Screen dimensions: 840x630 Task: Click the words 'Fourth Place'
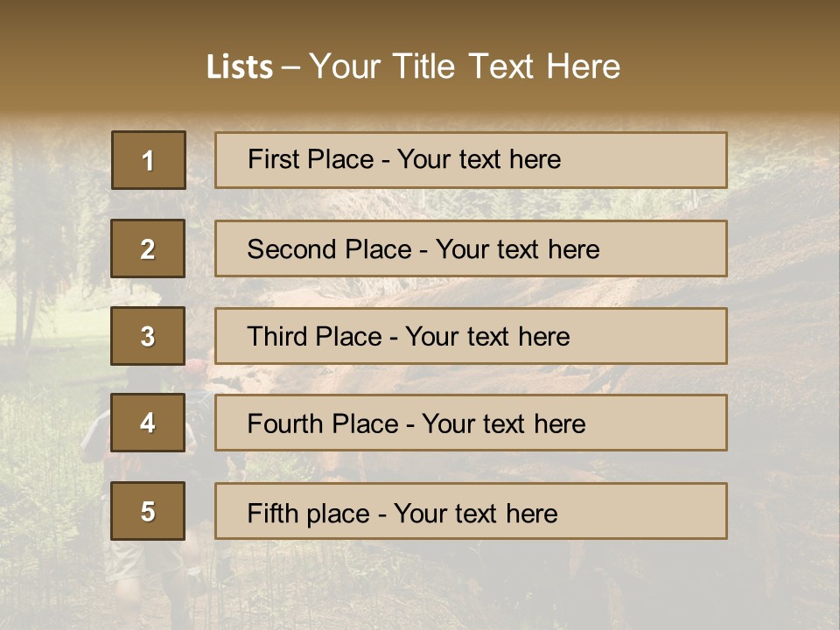323,423
